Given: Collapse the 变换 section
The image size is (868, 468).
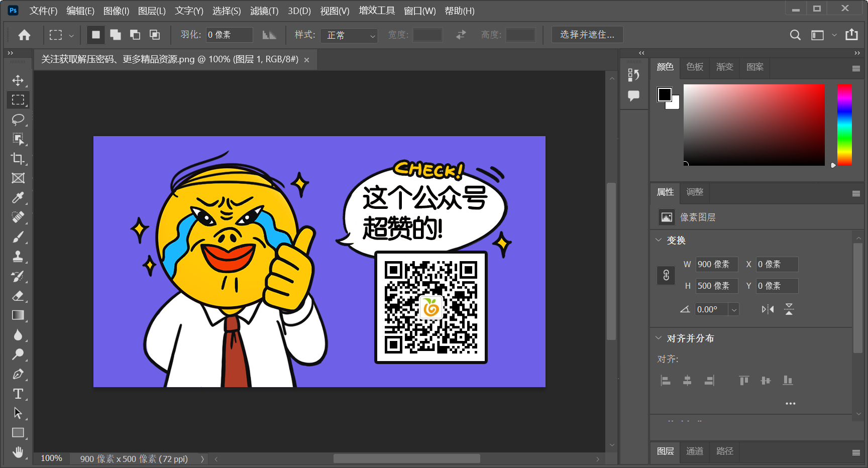Looking at the screenshot, I should (659, 240).
